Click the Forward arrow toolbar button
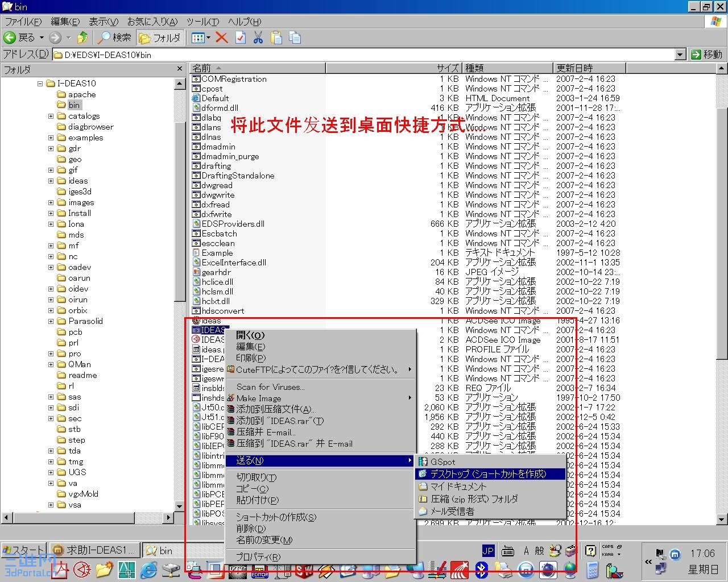The height and width of the screenshot is (582, 728). tap(55, 38)
